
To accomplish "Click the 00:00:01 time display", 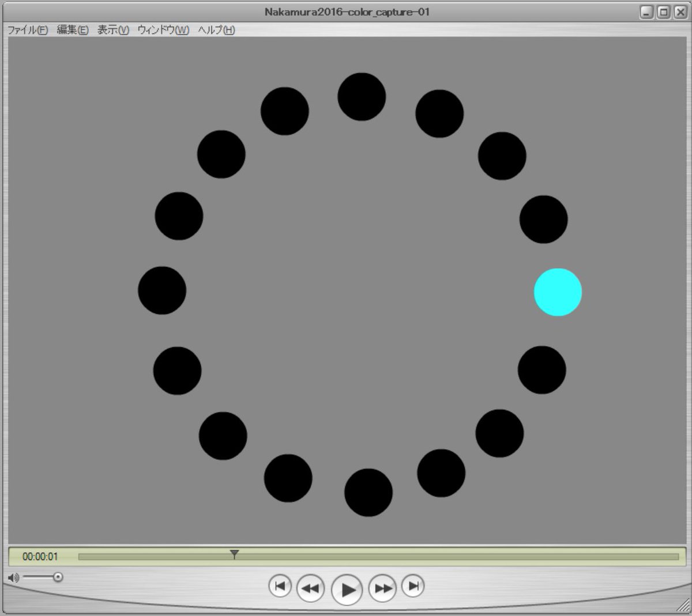I will tap(40, 557).
